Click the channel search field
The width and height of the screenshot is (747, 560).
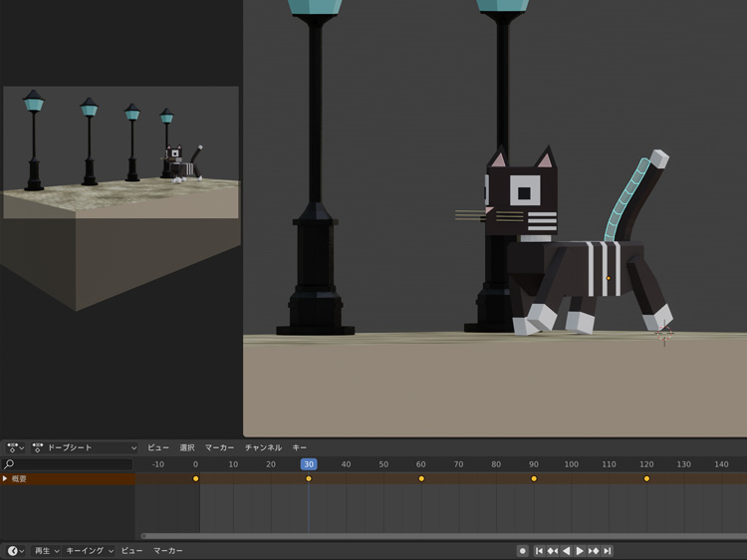[x=68, y=464]
